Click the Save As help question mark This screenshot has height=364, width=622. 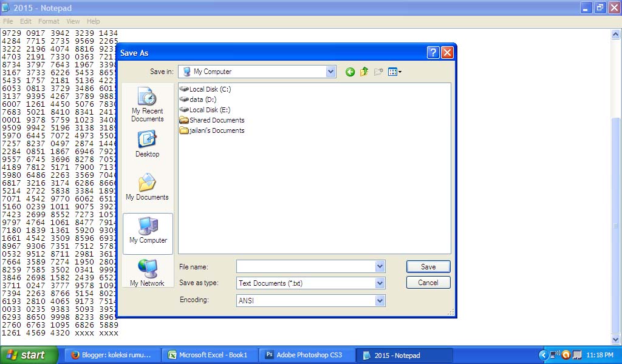click(x=433, y=53)
